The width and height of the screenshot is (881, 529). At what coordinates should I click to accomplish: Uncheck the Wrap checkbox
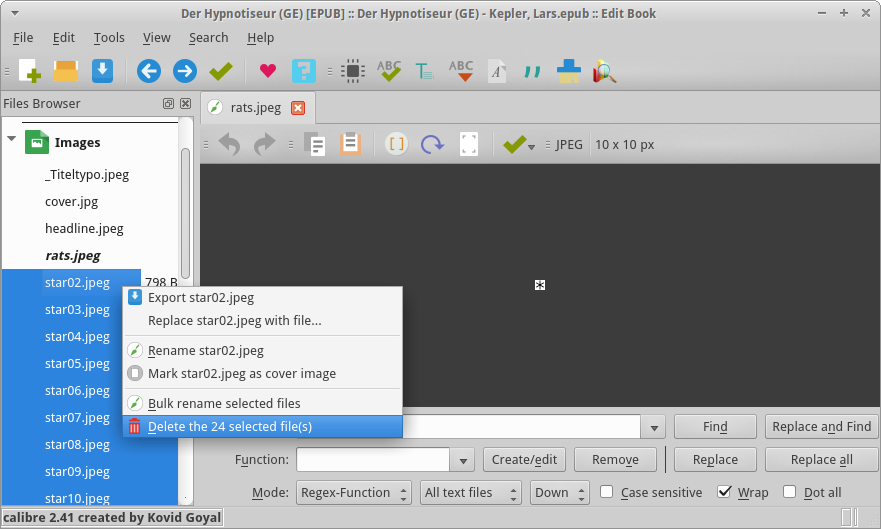[724, 492]
